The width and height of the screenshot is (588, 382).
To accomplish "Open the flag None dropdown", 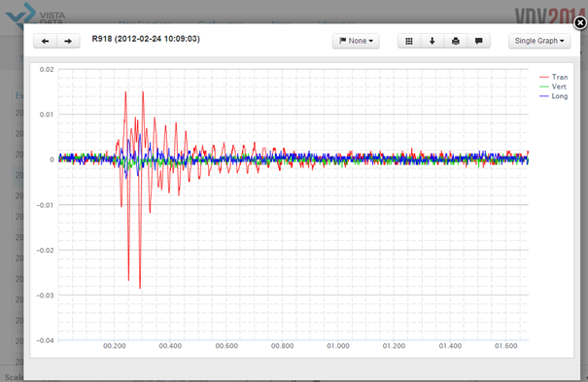I will tap(356, 41).
